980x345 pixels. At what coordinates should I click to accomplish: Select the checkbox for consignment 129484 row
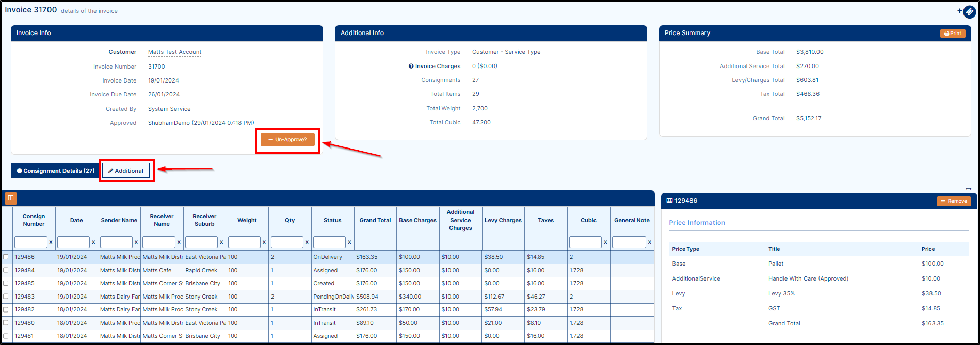[6, 270]
